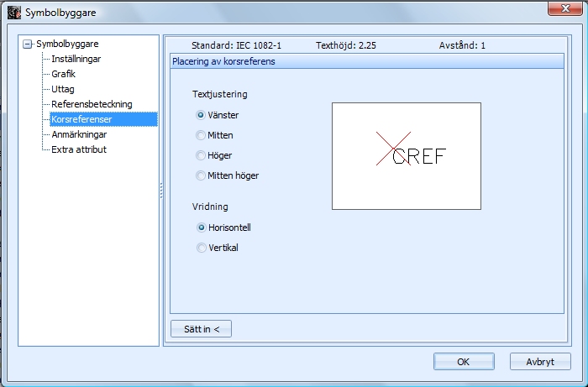This screenshot has height=387, width=588.
Task: Select the Korsreferenser tree item
Action: pos(103,119)
